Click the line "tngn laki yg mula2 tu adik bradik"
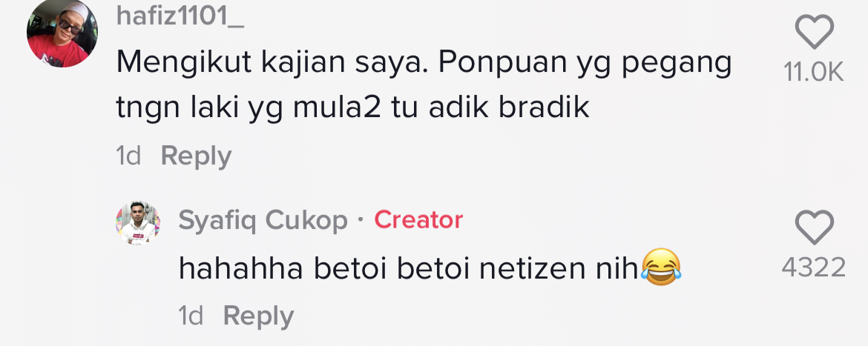The height and width of the screenshot is (346, 868). pyautogui.click(x=352, y=108)
